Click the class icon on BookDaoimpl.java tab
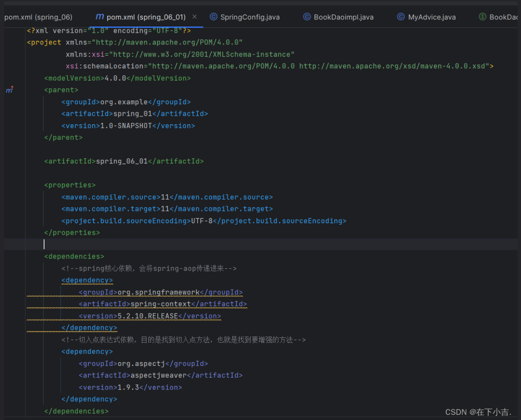Screen dimensions: 521x420 pos(307,17)
